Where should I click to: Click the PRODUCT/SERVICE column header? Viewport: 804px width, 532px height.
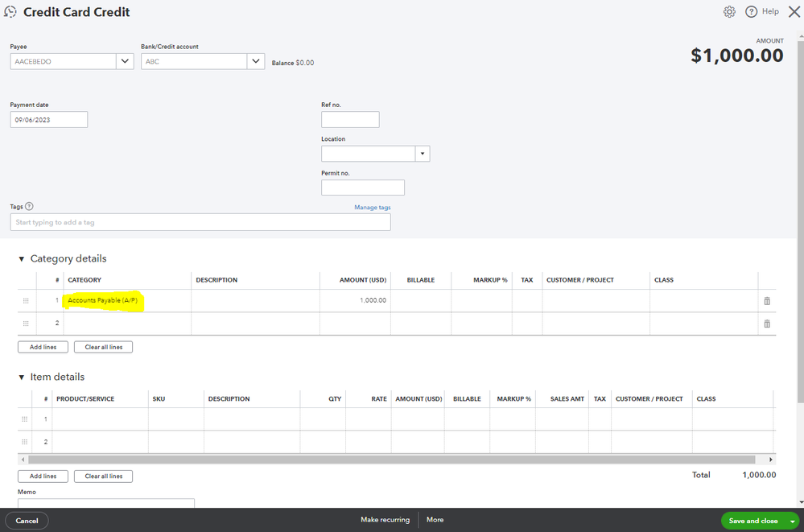(x=85, y=398)
